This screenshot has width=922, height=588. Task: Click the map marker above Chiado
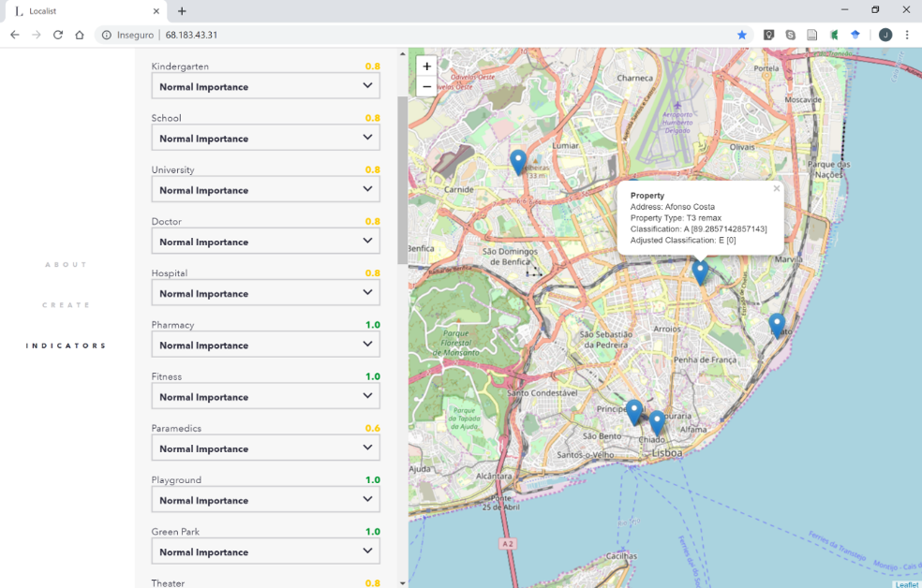pyautogui.click(x=657, y=422)
